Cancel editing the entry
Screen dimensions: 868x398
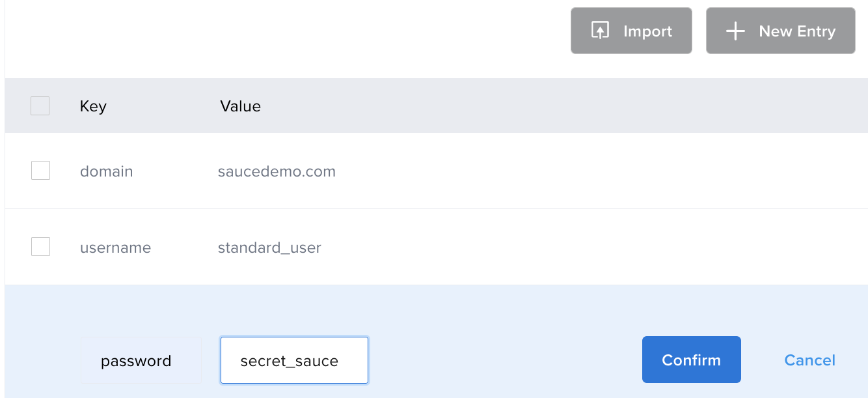tap(809, 360)
